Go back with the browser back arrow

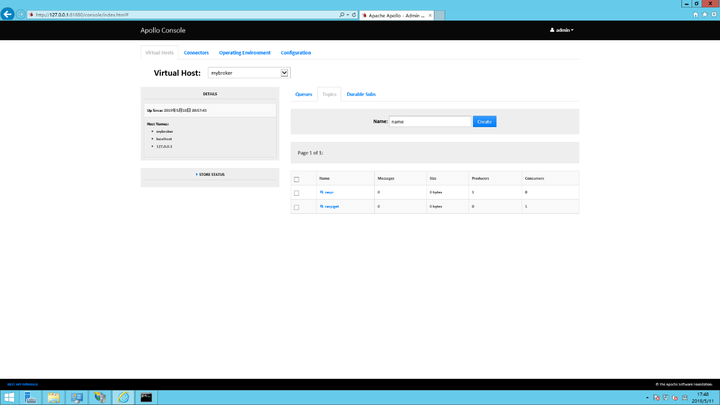coord(7,14)
